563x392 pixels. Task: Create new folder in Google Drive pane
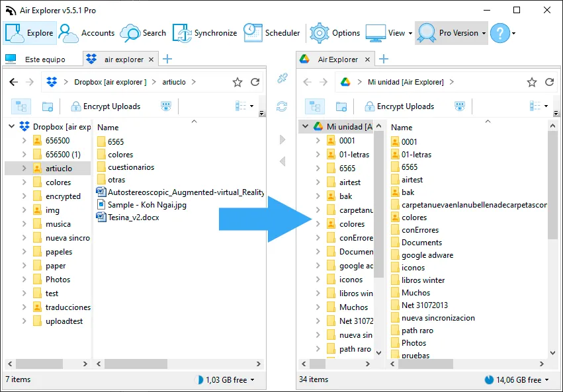(x=341, y=106)
